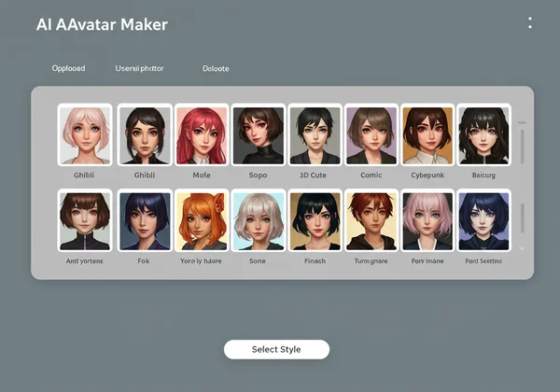Choose the Finach avatar thumbnail

pyautogui.click(x=315, y=220)
